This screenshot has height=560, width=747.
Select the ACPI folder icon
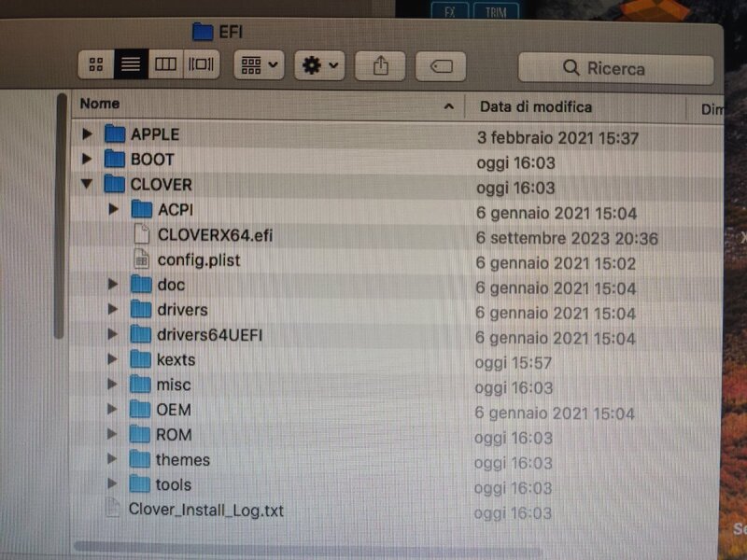(142, 208)
